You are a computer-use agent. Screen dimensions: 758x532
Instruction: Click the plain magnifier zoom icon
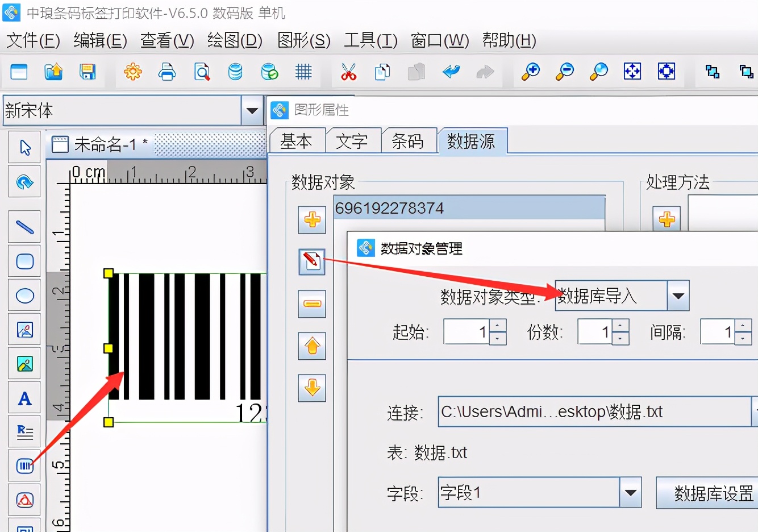[599, 72]
